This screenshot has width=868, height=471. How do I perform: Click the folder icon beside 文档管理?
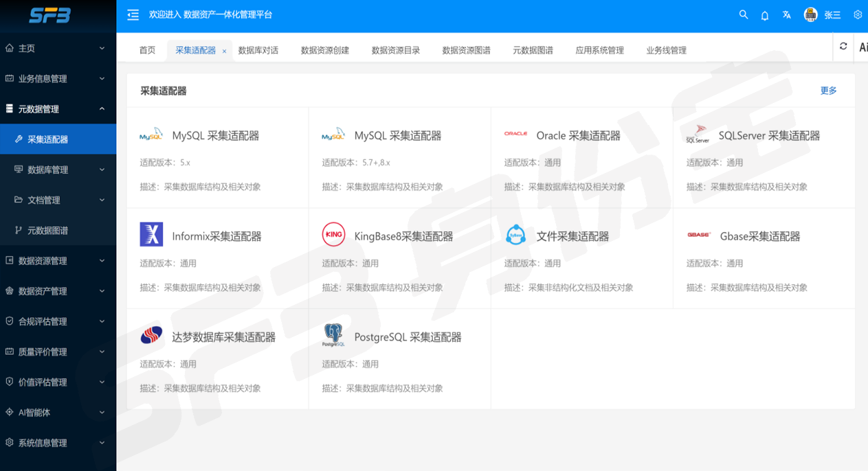point(19,200)
